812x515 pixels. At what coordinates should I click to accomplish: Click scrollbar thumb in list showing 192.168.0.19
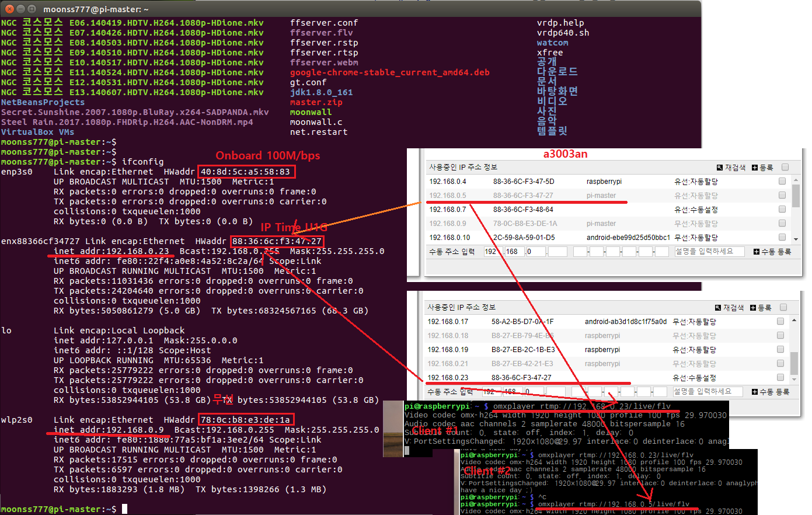coord(794,363)
